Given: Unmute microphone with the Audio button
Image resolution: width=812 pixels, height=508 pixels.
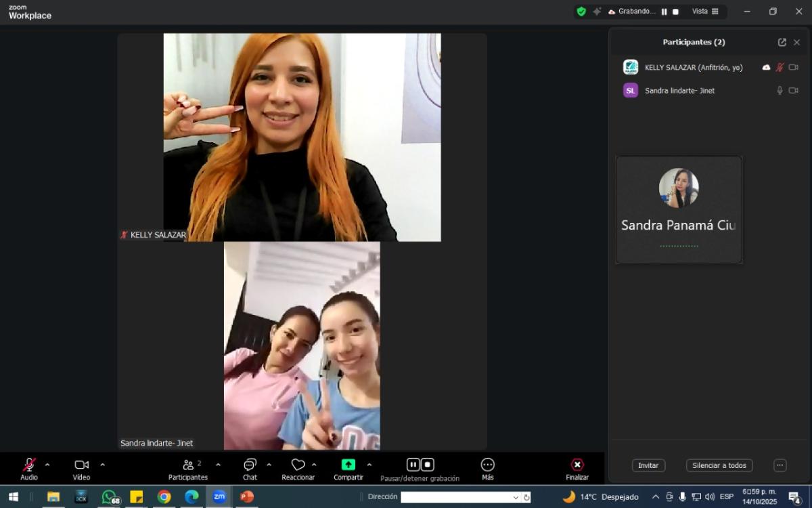Looking at the screenshot, I should click(29, 465).
